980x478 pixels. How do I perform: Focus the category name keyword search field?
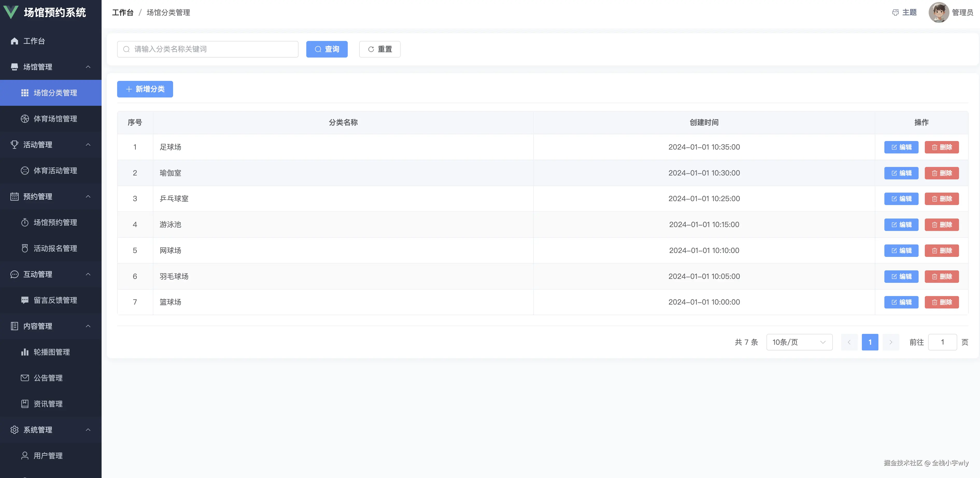213,49
